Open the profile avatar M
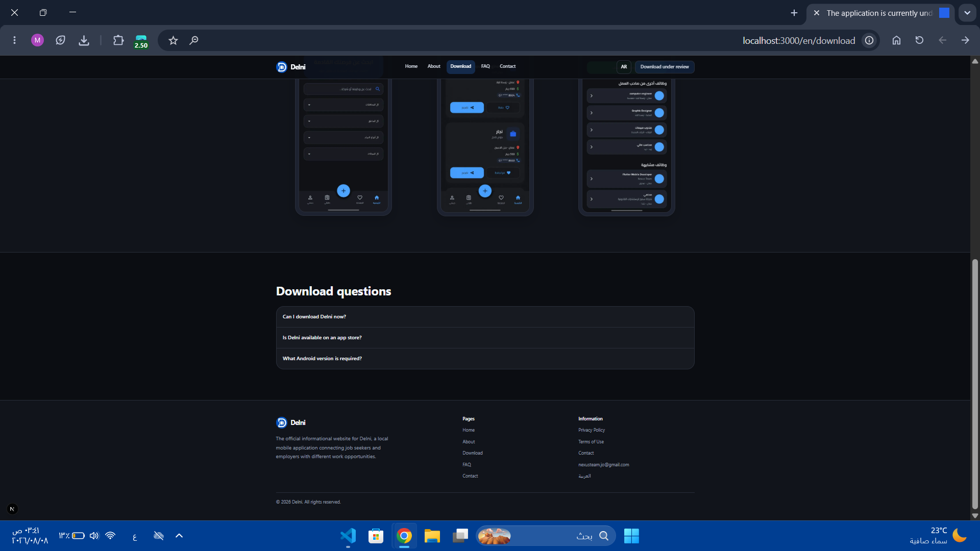Screen dimensions: 980x551 pos(37,40)
